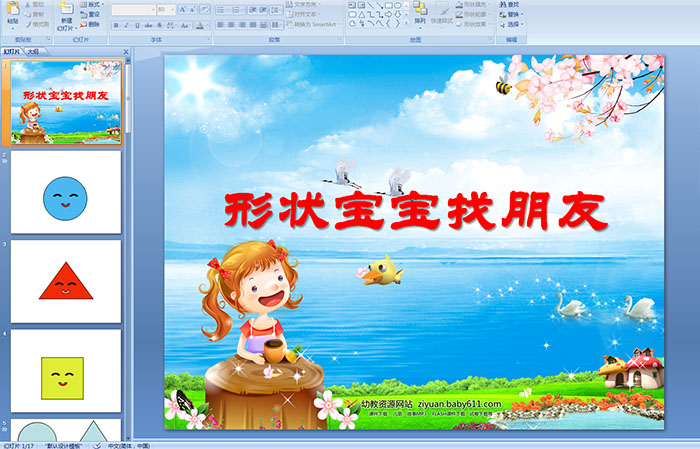Click the Increase Indent icon
This screenshot has width=700, height=449.
263,10
